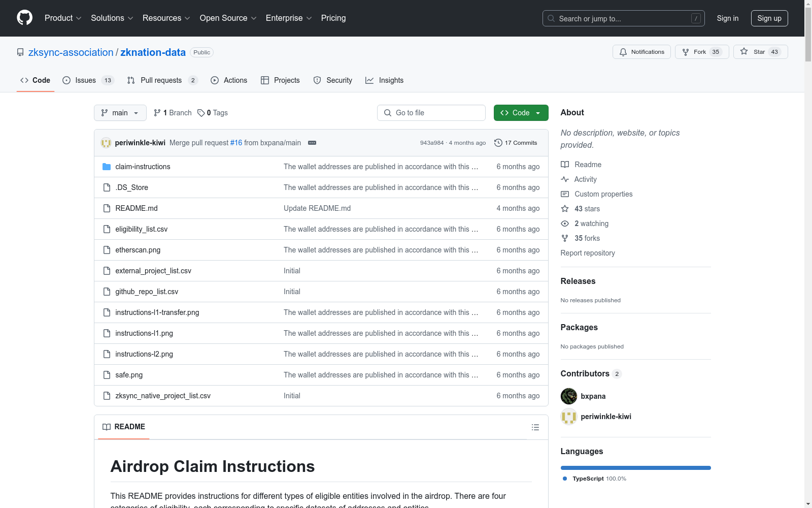Click the repository icon beside zksync-association
The width and height of the screenshot is (812, 508).
click(x=20, y=52)
